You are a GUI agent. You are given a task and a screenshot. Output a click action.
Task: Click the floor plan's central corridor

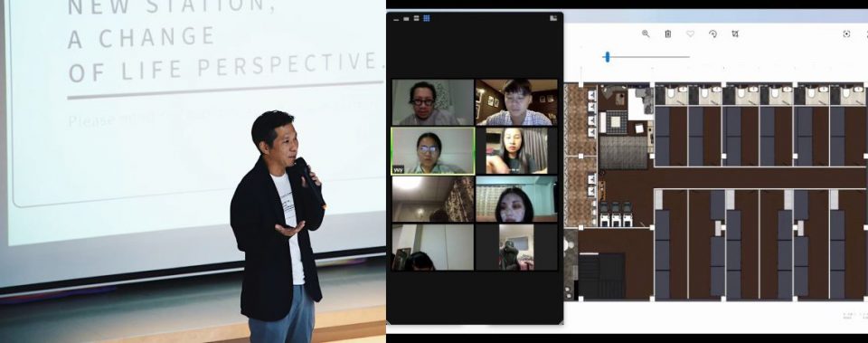pos(731,177)
